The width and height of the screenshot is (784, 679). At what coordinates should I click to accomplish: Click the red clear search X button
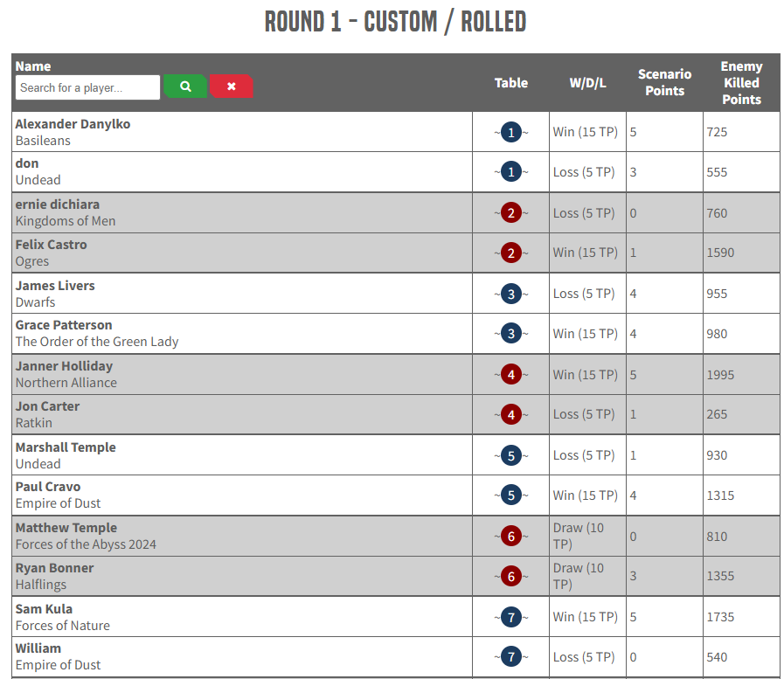232,86
